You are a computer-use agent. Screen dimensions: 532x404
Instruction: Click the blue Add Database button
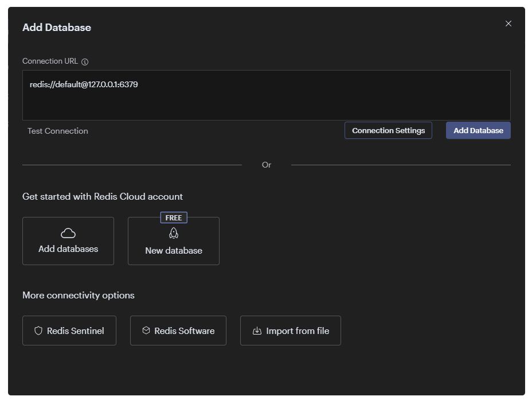pyautogui.click(x=478, y=130)
